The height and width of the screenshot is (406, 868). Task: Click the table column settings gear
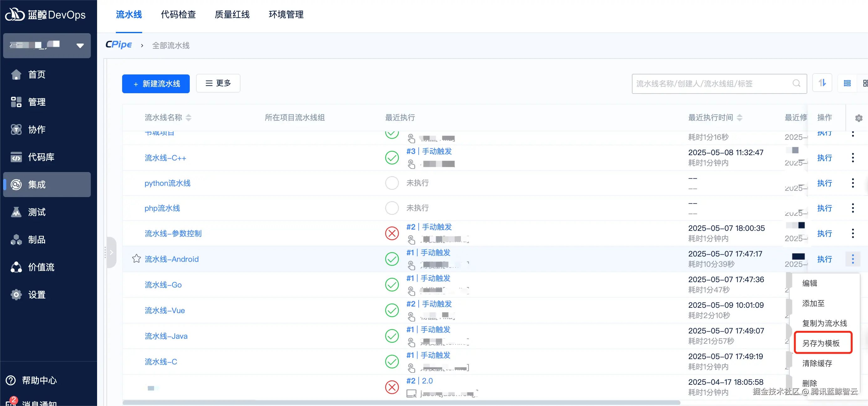[x=858, y=118]
